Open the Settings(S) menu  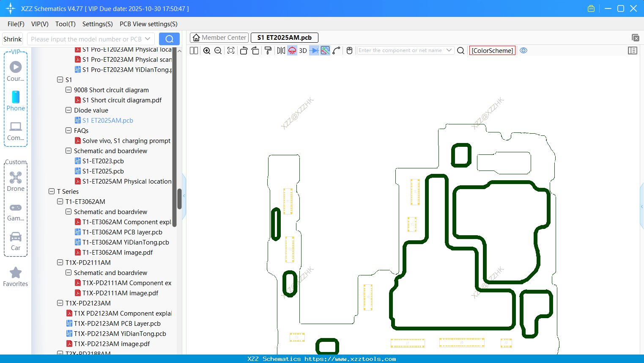coord(98,24)
